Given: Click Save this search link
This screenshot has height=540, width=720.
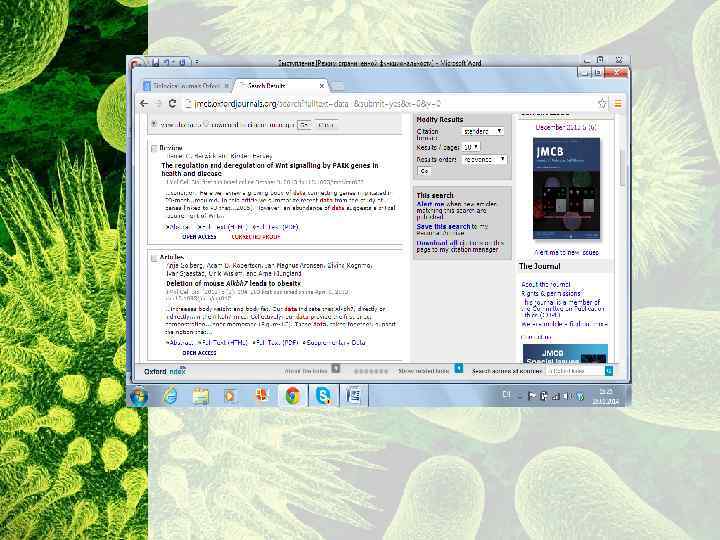Looking at the screenshot, I should [444, 226].
